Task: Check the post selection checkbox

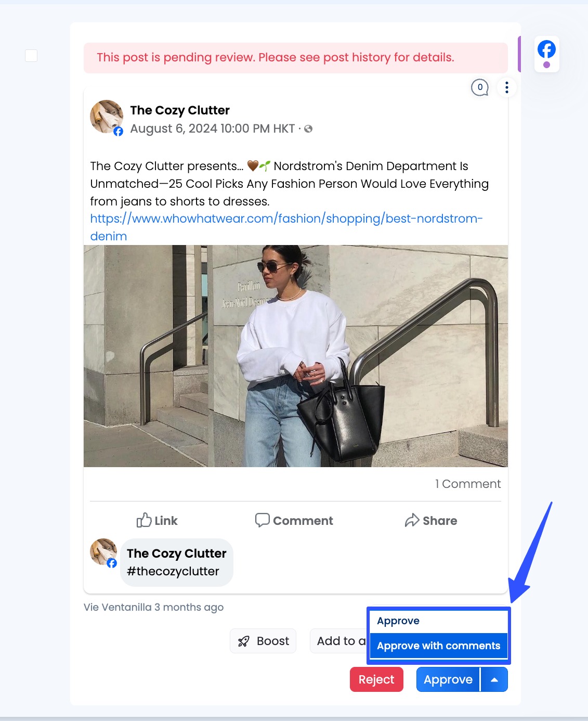Action: click(x=31, y=55)
